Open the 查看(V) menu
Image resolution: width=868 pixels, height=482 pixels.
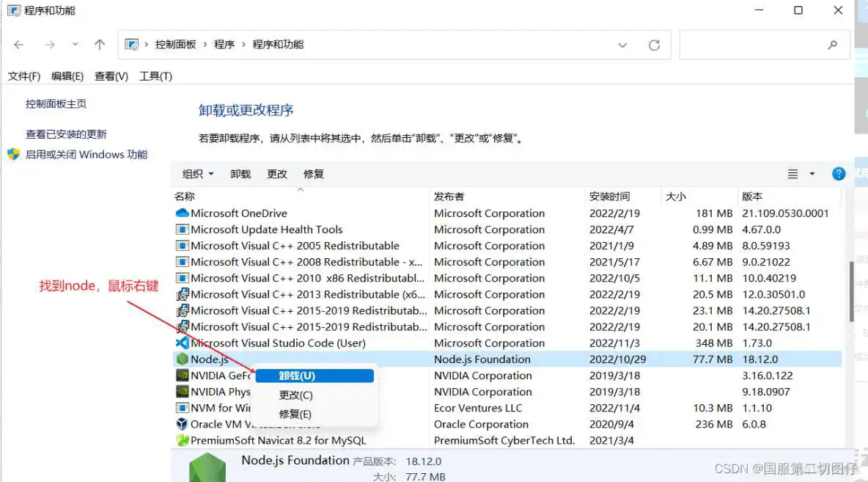pos(110,76)
